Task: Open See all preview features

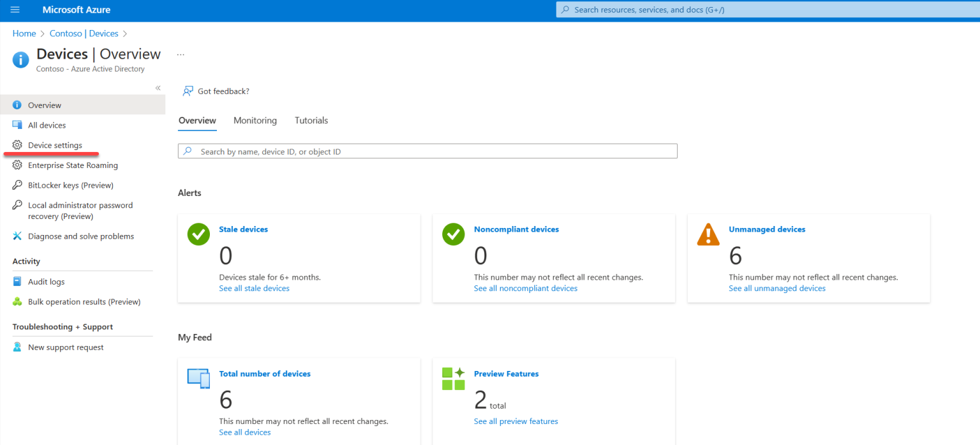Action: (516, 421)
